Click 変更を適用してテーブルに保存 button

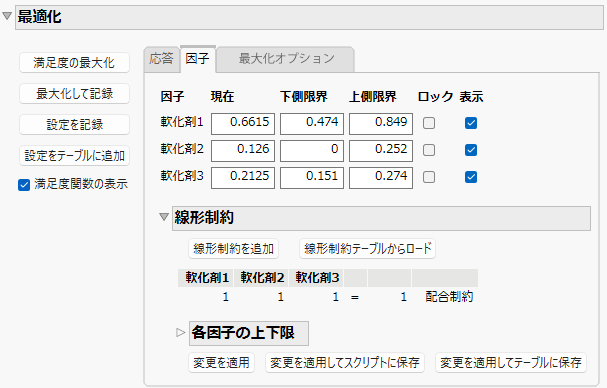point(511,363)
